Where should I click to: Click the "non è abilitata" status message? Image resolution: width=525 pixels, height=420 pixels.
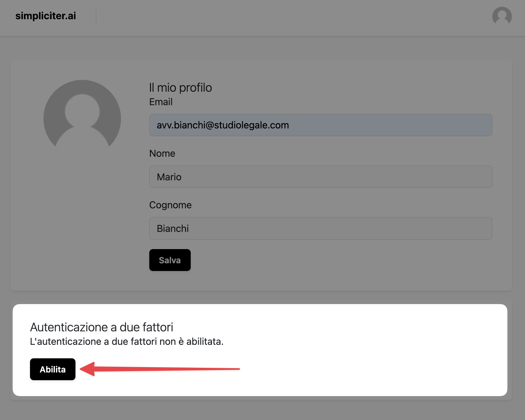pyautogui.click(x=127, y=341)
